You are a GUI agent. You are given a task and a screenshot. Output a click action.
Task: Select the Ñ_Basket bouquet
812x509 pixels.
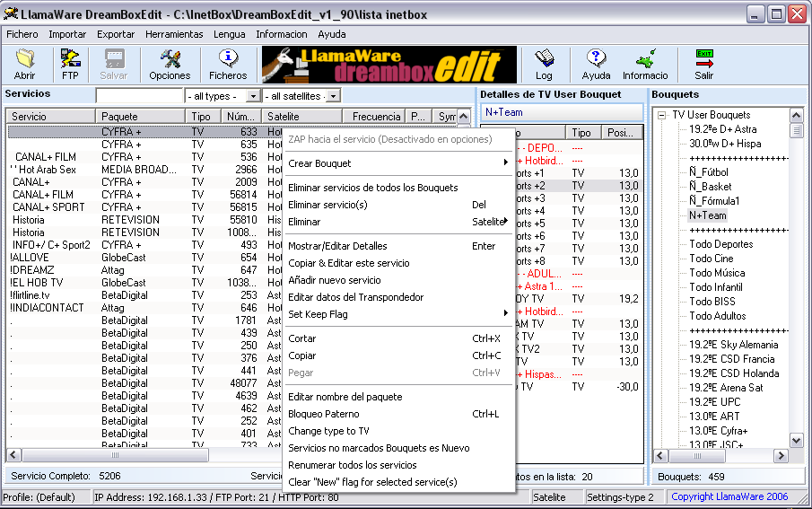710,187
